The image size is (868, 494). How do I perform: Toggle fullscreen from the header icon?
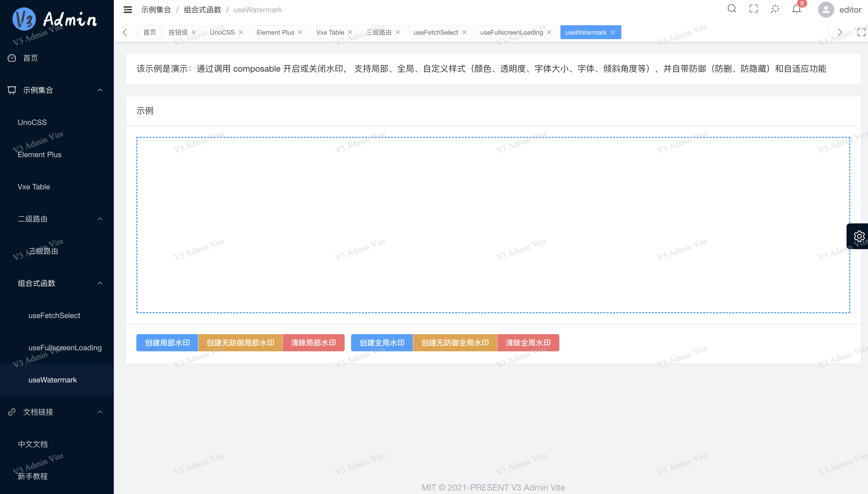click(x=753, y=9)
